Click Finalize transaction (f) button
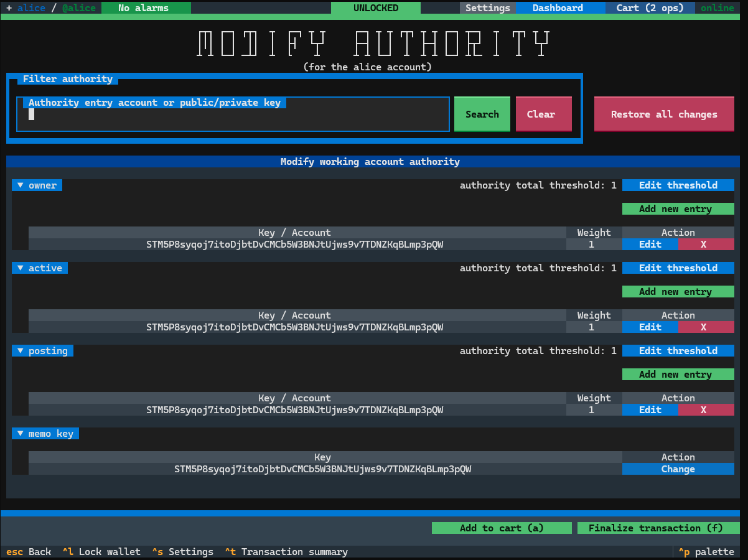Viewport: 748px width, 560px height. 658,528
